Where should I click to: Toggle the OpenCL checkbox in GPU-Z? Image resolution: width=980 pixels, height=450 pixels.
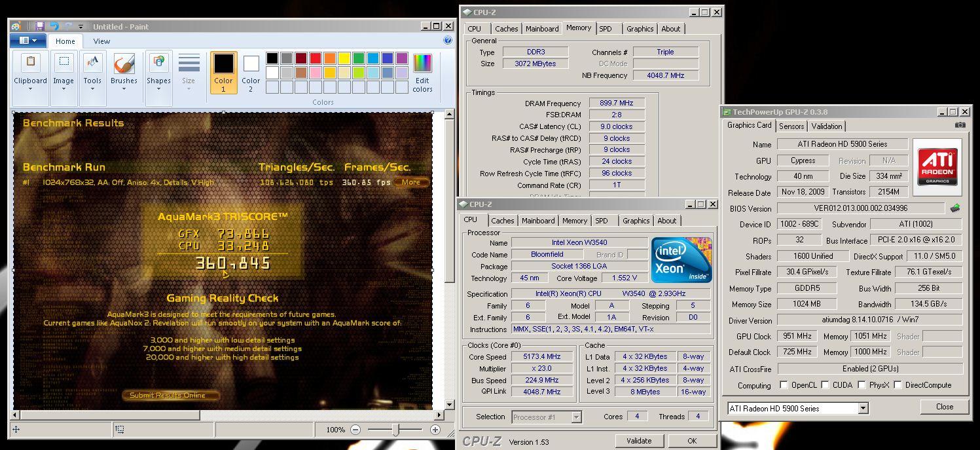[784, 385]
